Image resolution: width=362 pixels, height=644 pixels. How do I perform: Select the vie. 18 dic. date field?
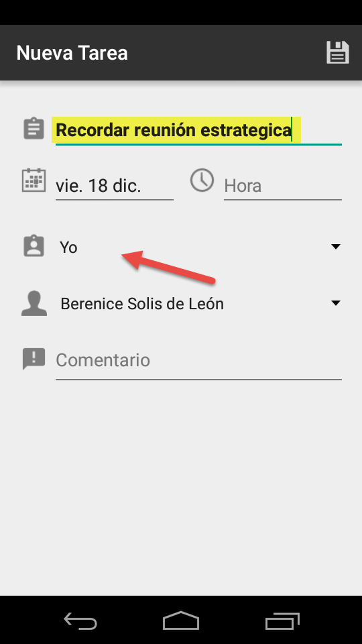(115, 186)
